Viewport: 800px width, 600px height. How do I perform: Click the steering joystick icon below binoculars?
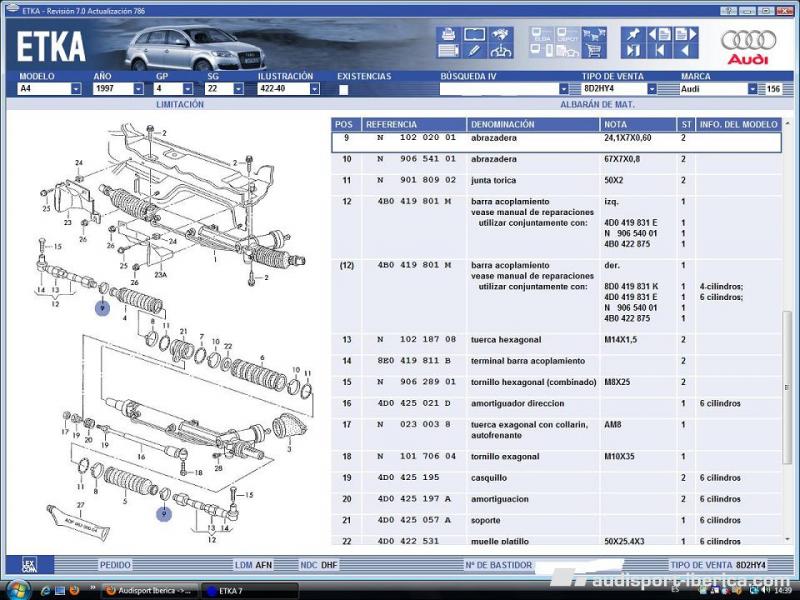tap(501, 51)
